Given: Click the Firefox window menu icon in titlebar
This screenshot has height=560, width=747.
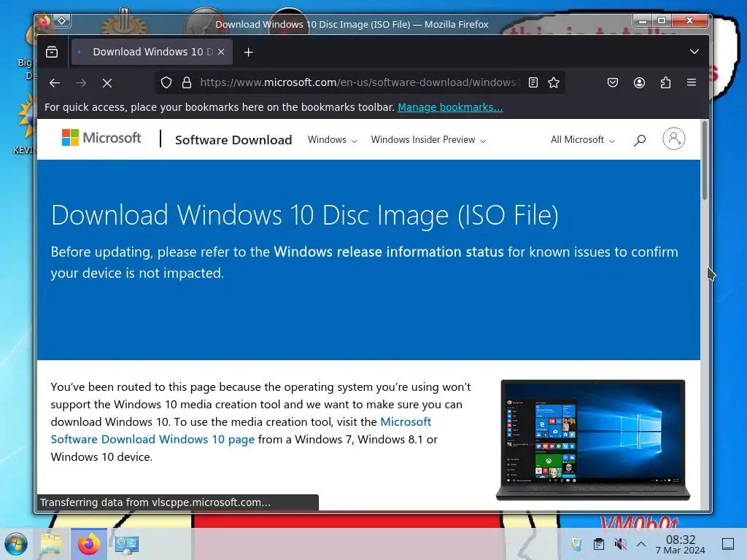Looking at the screenshot, I should (44, 21).
